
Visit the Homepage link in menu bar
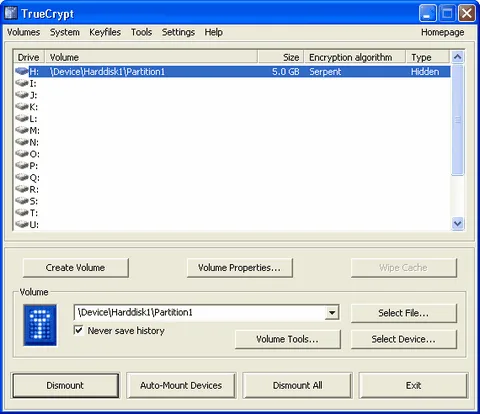tap(442, 32)
